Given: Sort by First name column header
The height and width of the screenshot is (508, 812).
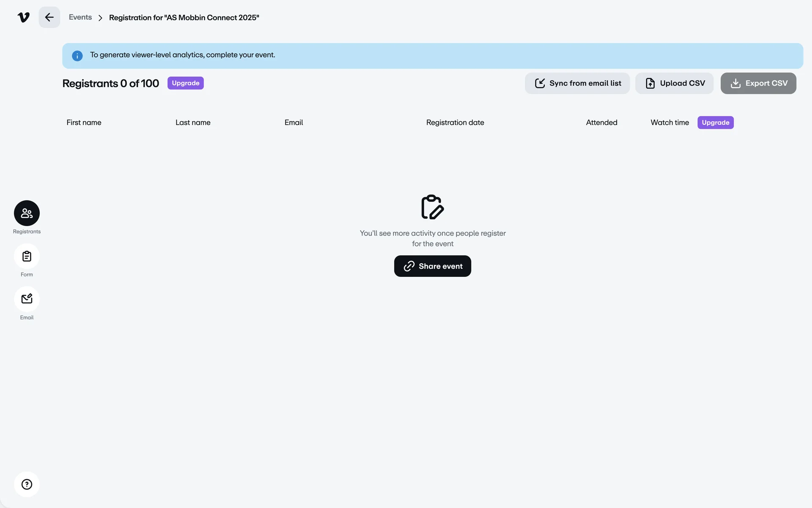Looking at the screenshot, I should [x=84, y=123].
